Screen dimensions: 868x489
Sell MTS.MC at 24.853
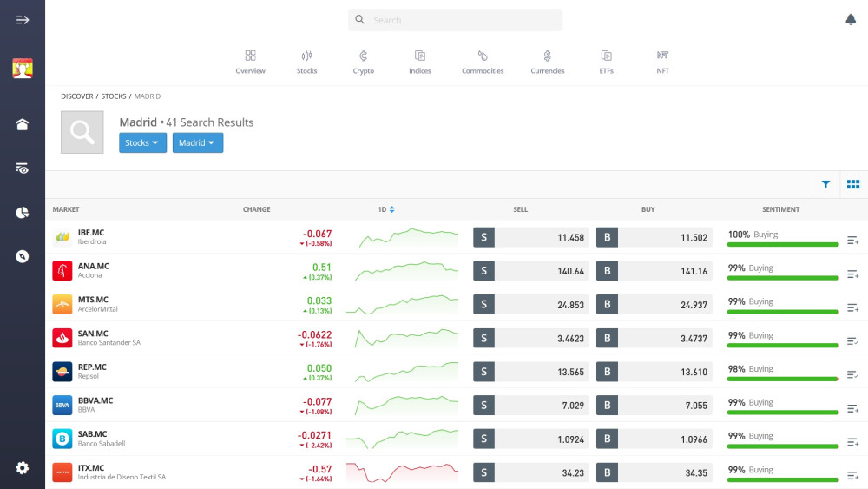[531, 305]
